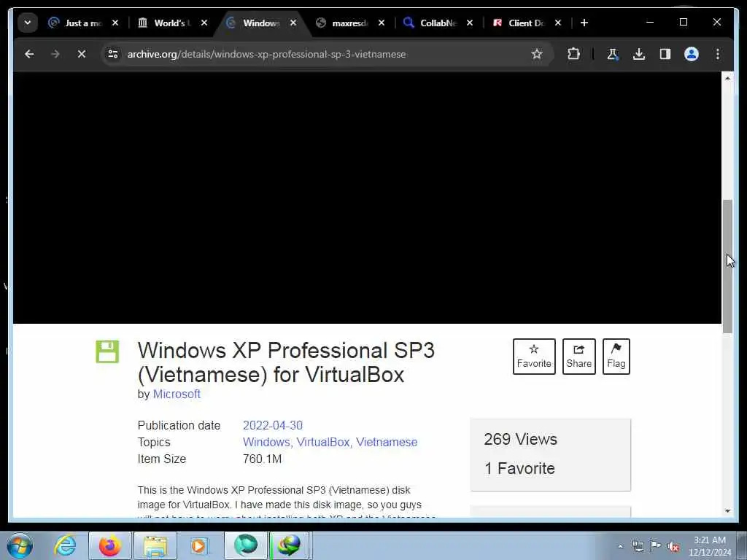Close the active Windows tab
Viewport: 747px width, 560px height.
tap(293, 23)
